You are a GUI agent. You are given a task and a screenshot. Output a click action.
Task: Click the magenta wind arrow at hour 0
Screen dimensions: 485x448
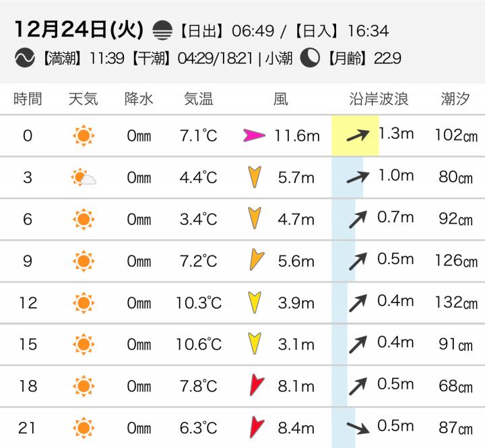pos(254,136)
